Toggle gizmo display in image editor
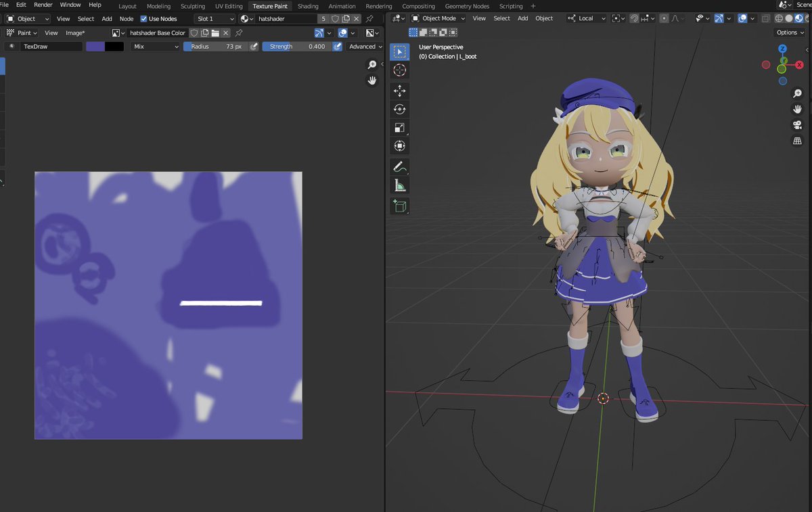Screen dimensions: 812x512 pyautogui.click(x=319, y=32)
